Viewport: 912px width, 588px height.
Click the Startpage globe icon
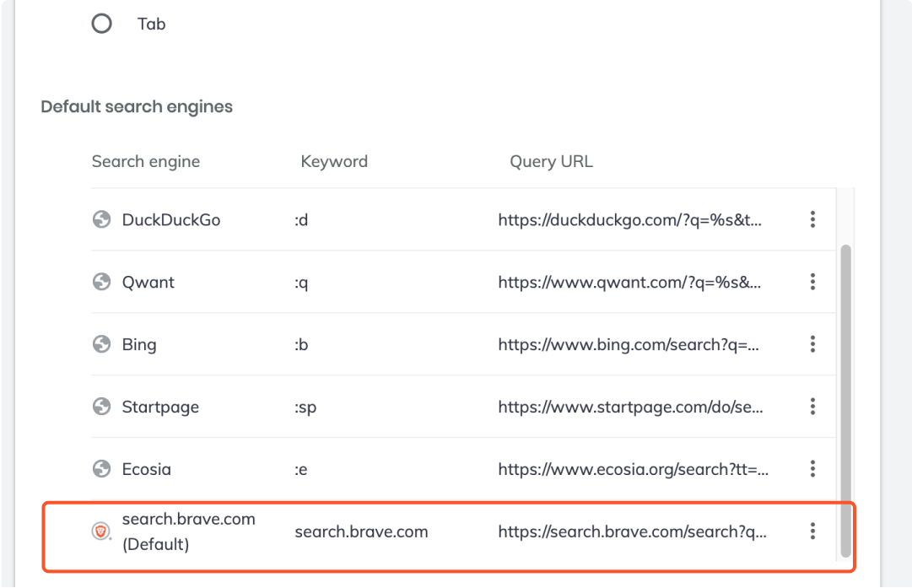pos(102,406)
